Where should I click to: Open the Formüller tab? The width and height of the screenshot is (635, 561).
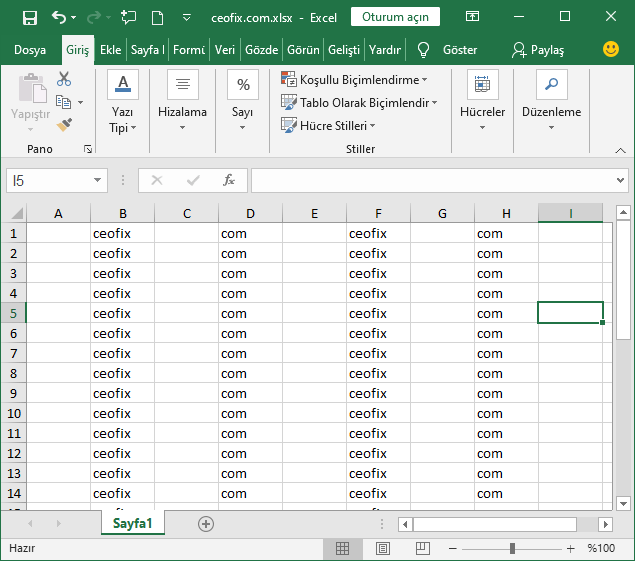click(x=189, y=50)
